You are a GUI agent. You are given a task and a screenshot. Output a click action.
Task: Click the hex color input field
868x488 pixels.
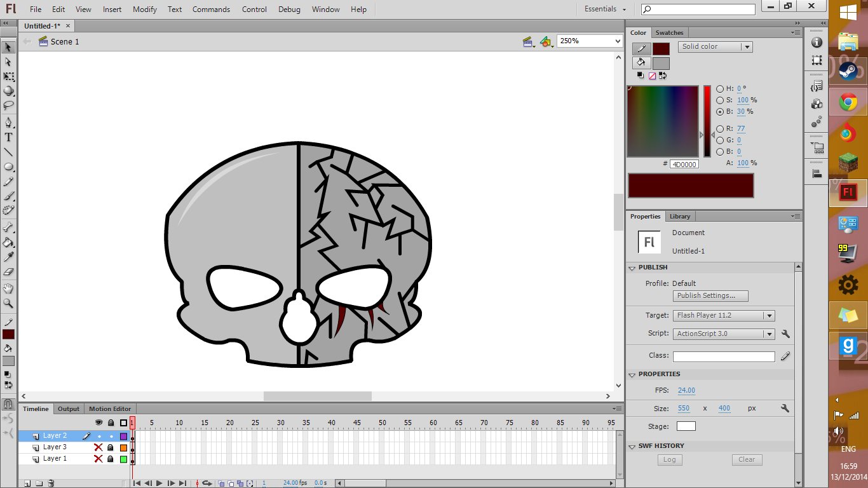tap(684, 164)
